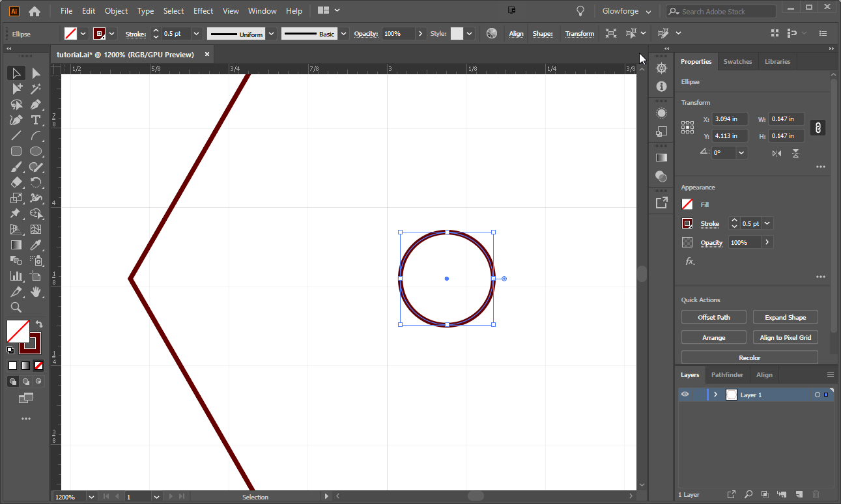Open the Glowforge workspace dropdown

point(626,12)
